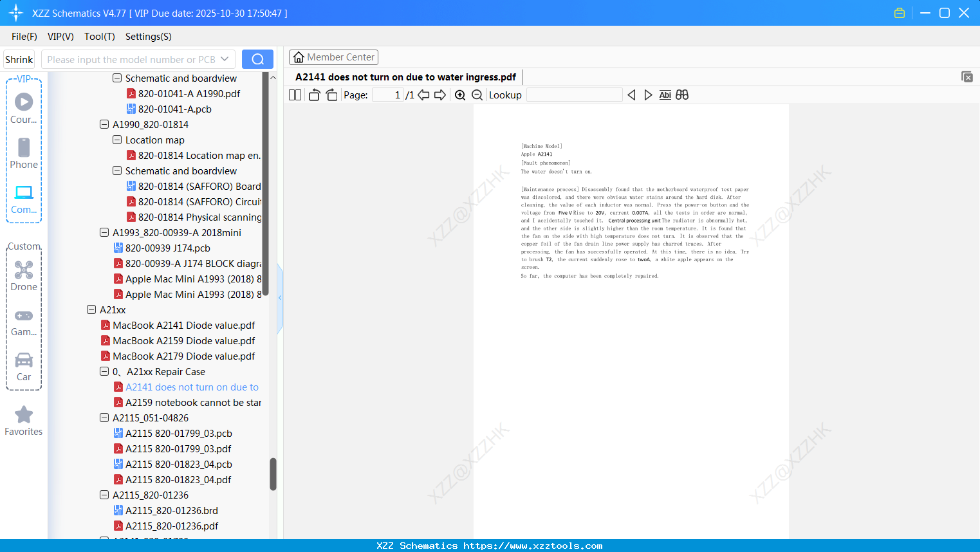The image size is (980, 552).
Task: Open 820-01041-A A1990.pdf
Action: [x=183, y=93]
